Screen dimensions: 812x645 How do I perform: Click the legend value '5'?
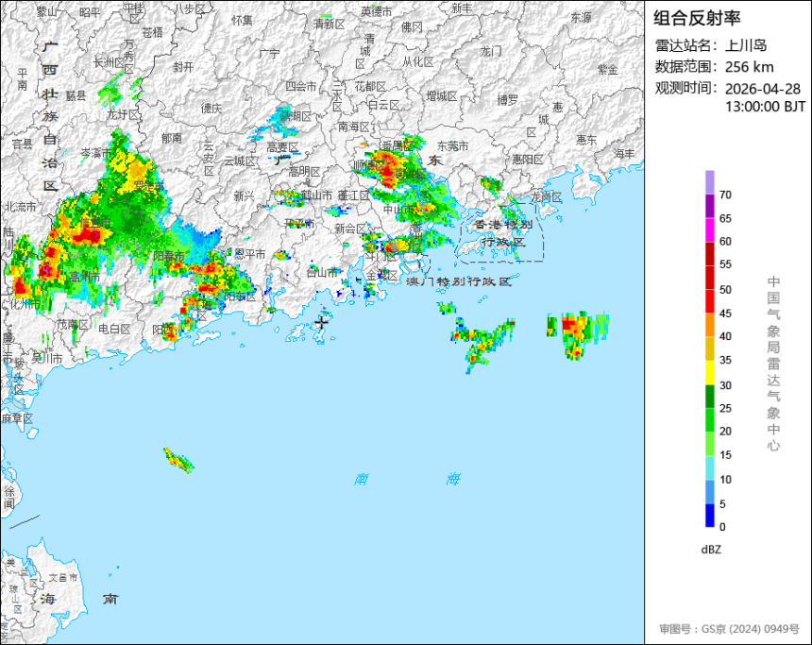click(x=722, y=503)
